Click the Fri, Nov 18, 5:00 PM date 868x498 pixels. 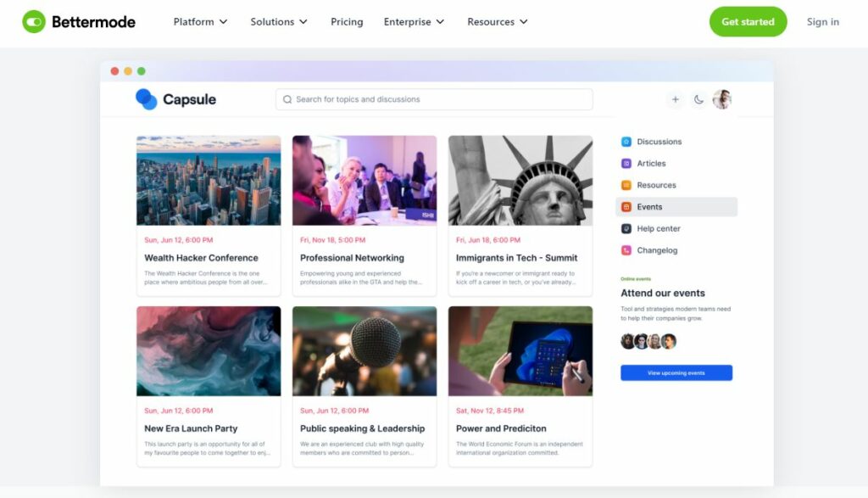click(x=332, y=240)
